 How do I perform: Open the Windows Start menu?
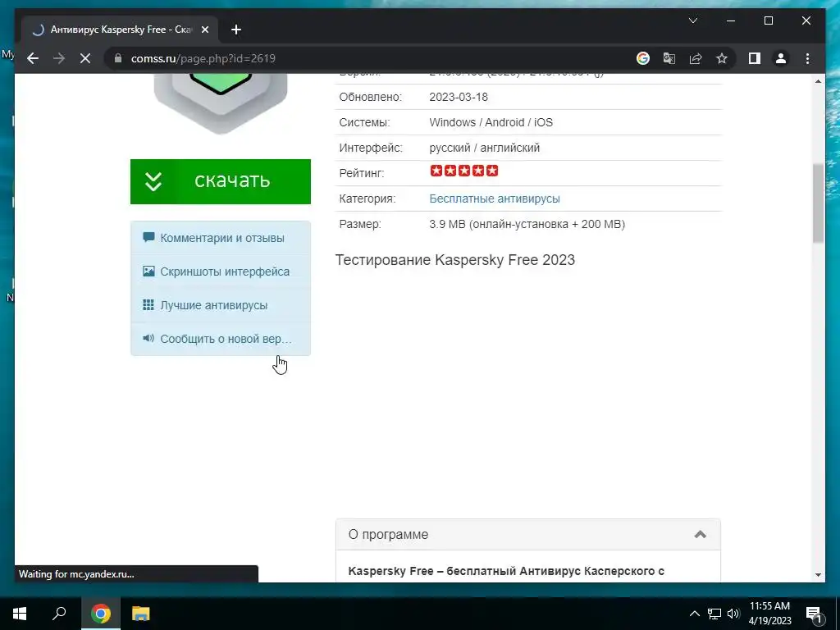(20, 614)
